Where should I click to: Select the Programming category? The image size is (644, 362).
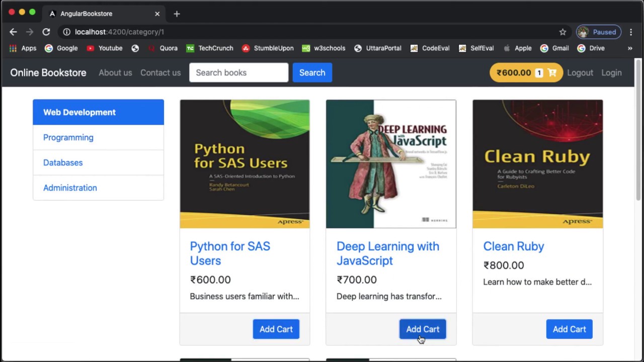point(98,137)
